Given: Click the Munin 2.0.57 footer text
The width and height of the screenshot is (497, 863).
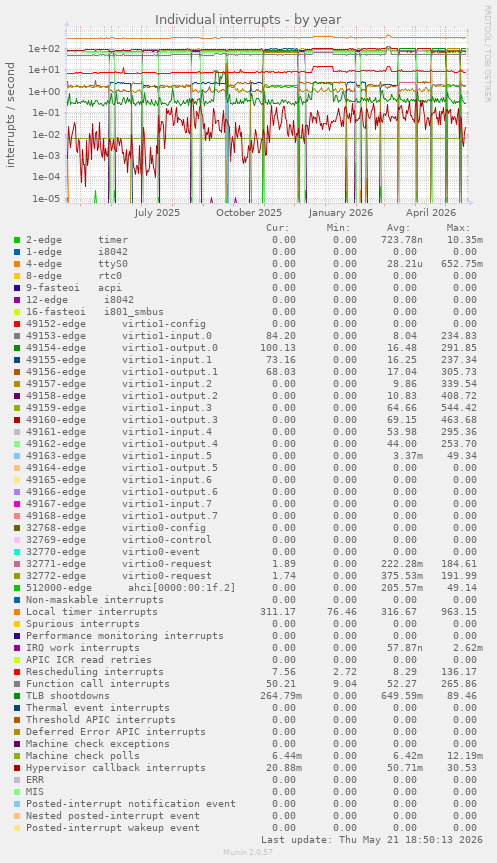Looking at the screenshot, I should [248, 852].
